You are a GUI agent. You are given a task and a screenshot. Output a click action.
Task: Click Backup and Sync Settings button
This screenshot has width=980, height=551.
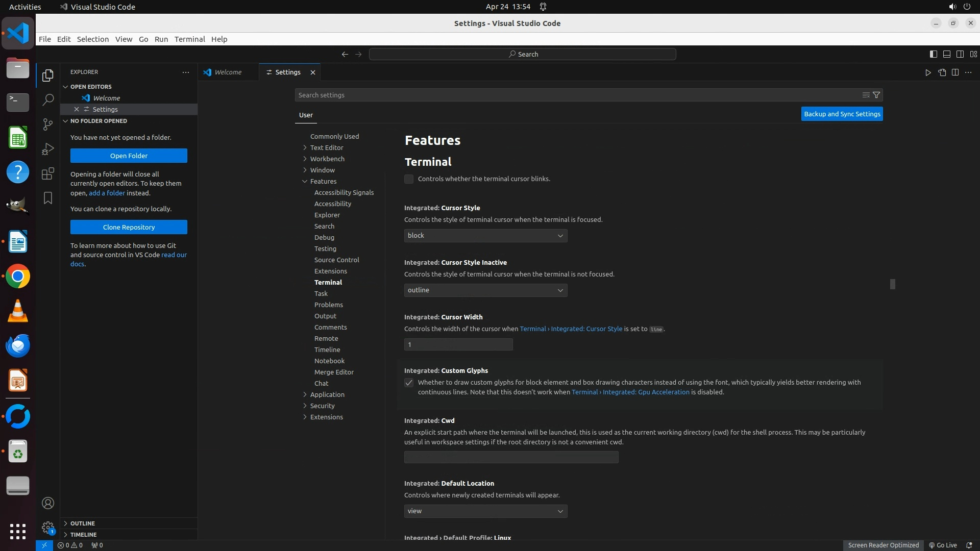842,114
